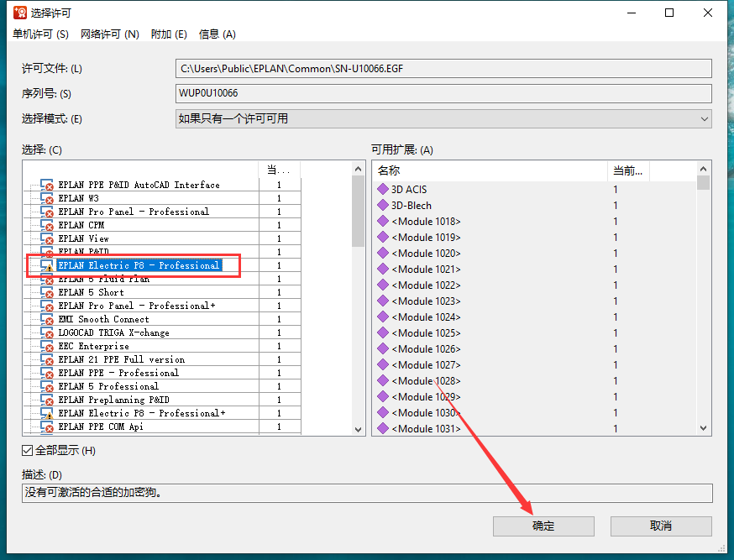This screenshot has height=560, width=734.
Task: Click the icon beside EPLAN 21 PPE Full version
Action: pyautogui.click(x=47, y=360)
